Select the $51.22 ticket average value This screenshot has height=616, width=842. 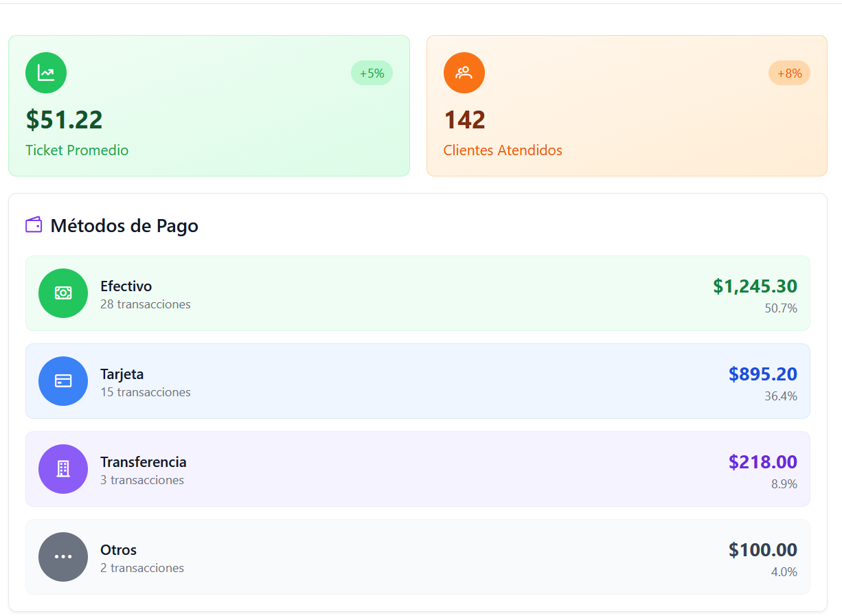64,120
